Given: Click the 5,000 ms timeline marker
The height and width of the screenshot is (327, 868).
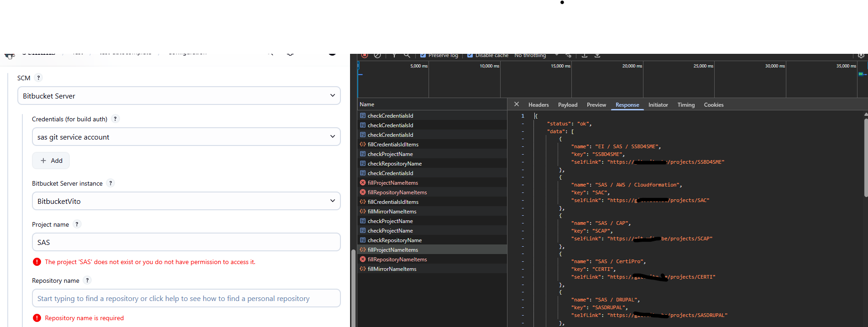Looking at the screenshot, I should pyautogui.click(x=418, y=66).
